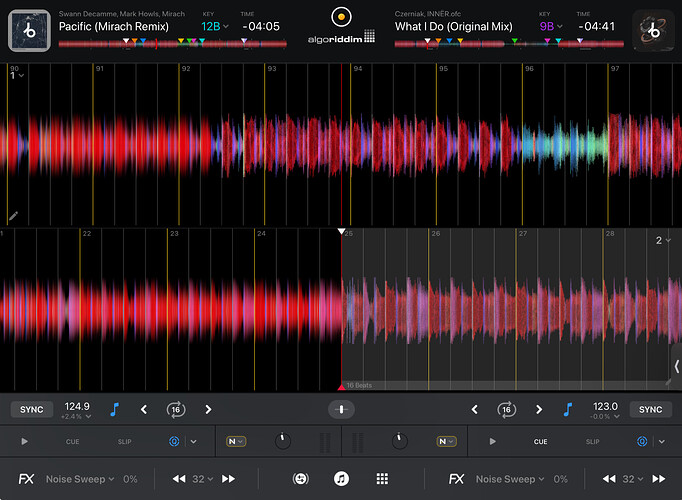Jump to the green cue marker on deck 2 overview

click(x=515, y=40)
